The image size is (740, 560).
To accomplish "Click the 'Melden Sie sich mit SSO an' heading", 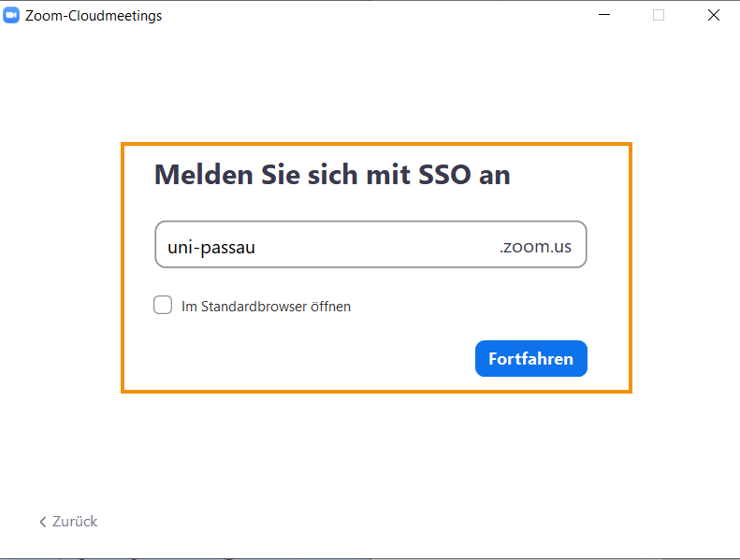I will (x=332, y=175).
